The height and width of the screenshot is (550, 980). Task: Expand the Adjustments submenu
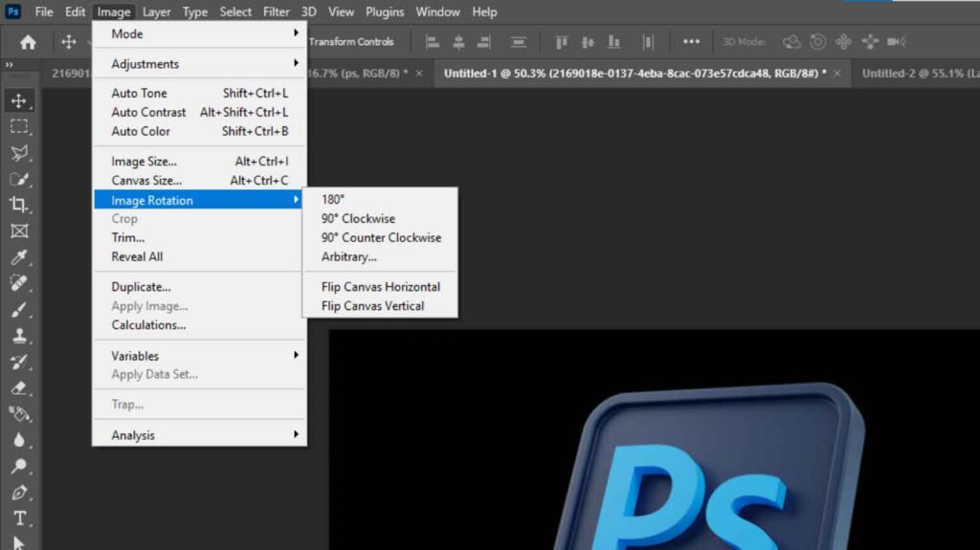point(199,64)
